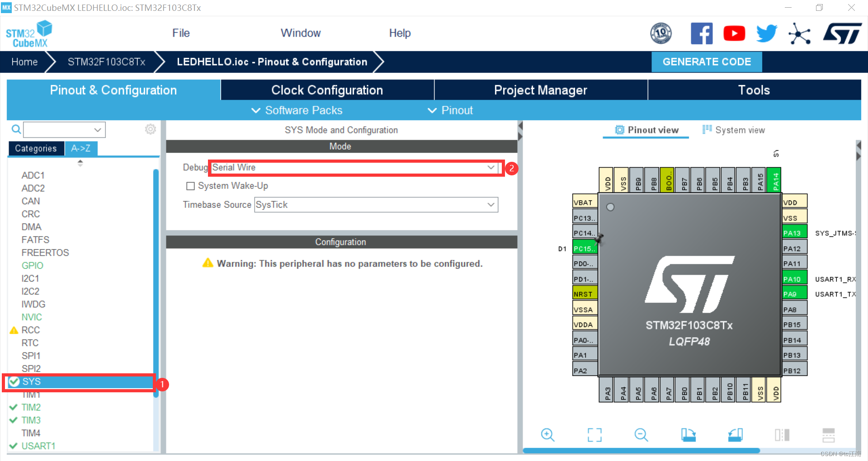
Task: Open the Debug Serial Wire dropdown
Action: click(x=354, y=168)
